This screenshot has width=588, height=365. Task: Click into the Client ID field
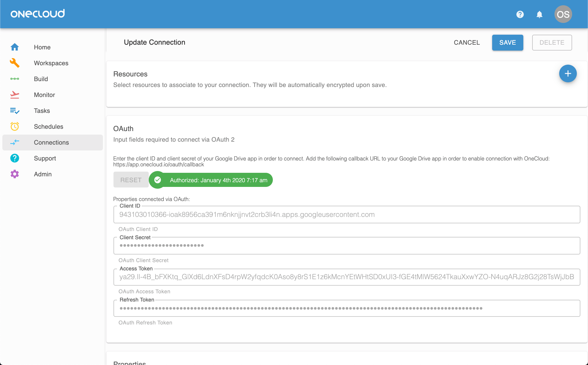pyautogui.click(x=346, y=215)
